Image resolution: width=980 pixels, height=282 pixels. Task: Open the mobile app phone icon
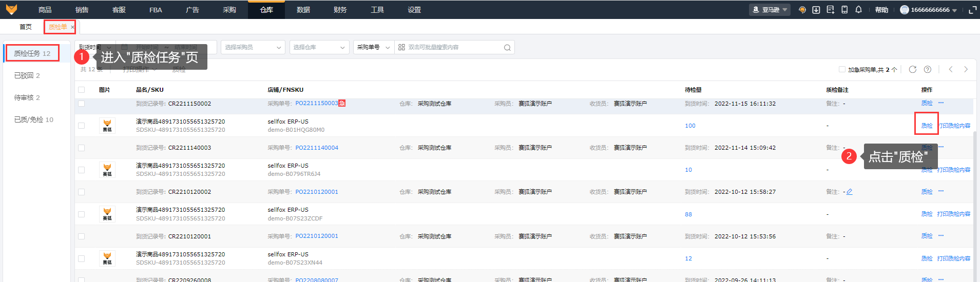coord(844,10)
